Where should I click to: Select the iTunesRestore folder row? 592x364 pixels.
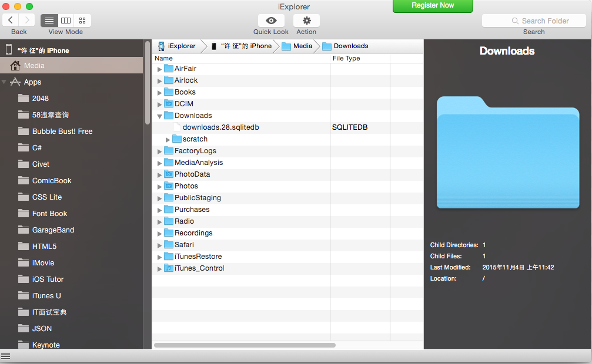click(x=287, y=256)
